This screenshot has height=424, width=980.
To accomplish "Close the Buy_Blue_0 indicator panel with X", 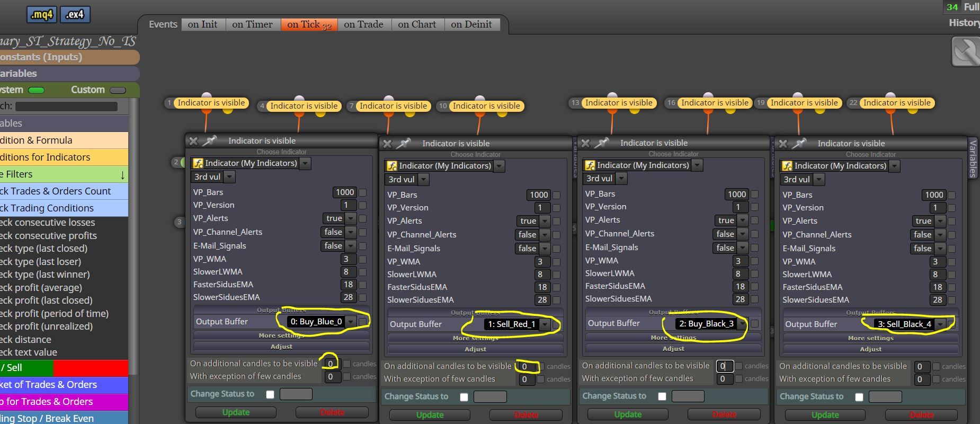I will (x=193, y=141).
